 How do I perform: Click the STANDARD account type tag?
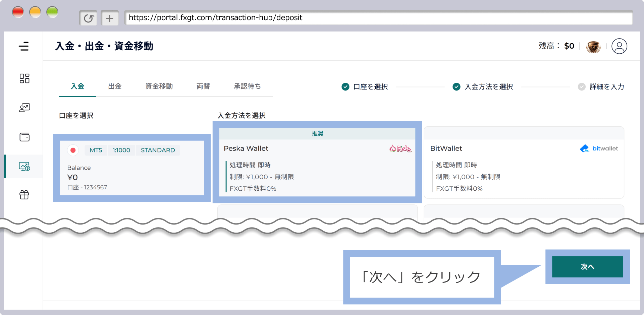point(158,150)
